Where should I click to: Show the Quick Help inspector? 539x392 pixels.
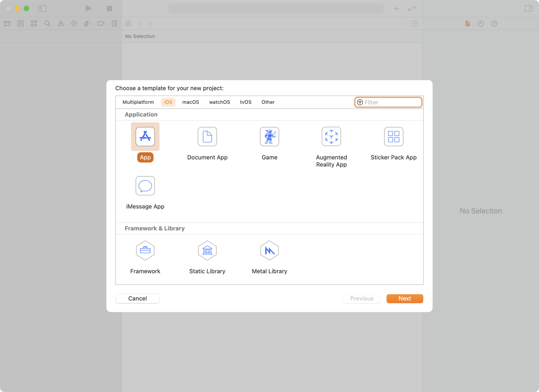tap(494, 24)
